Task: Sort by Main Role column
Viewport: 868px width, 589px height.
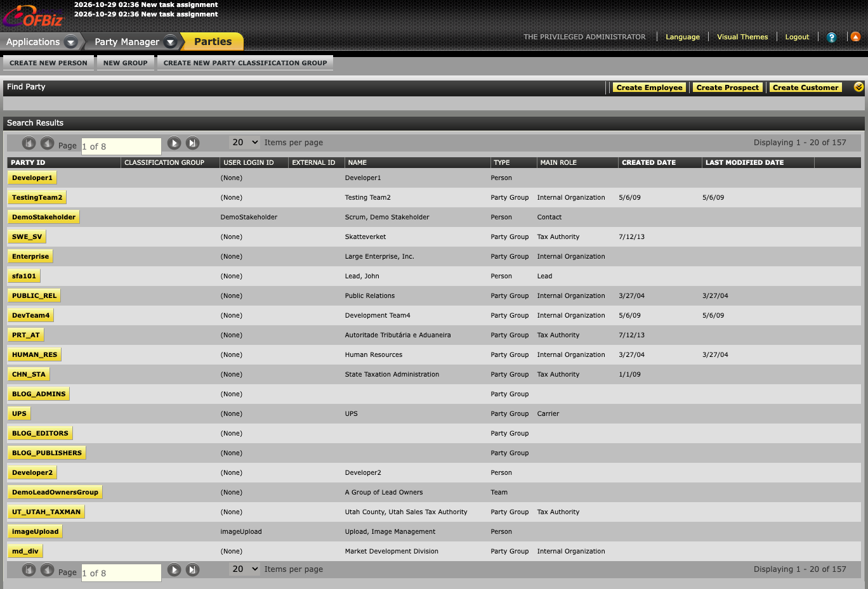Action: coord(558,162)
